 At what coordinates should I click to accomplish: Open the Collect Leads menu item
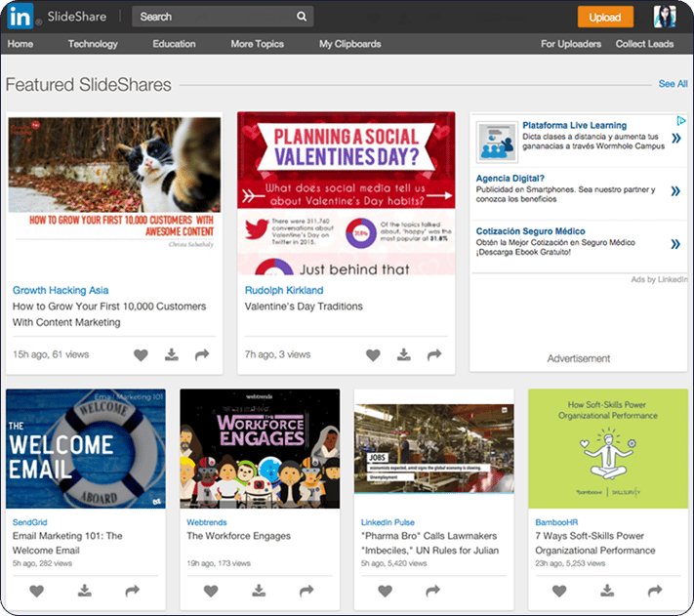click(644, 44)
